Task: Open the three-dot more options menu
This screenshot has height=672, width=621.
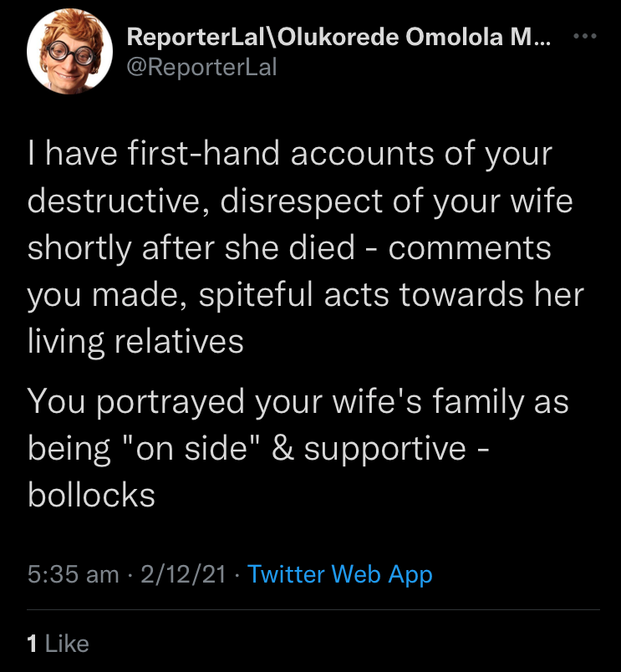Action: click(x=587, y=38)
